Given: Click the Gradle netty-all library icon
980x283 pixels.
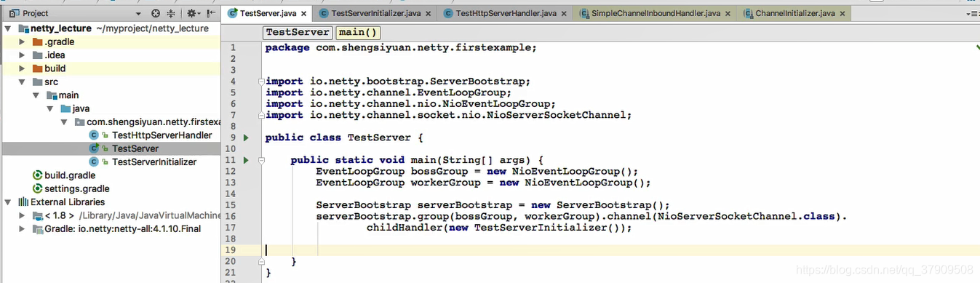Looking at the screenshot, I should click(x=37, y=228).
